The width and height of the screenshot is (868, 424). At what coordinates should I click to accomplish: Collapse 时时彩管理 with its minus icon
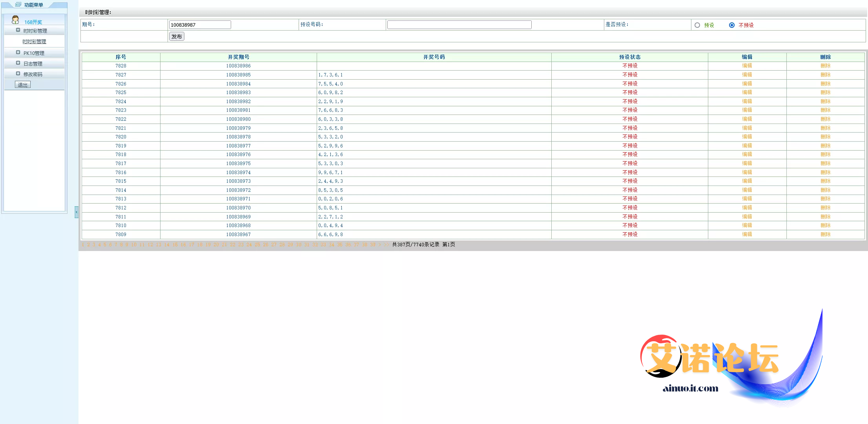coord(18,30)
